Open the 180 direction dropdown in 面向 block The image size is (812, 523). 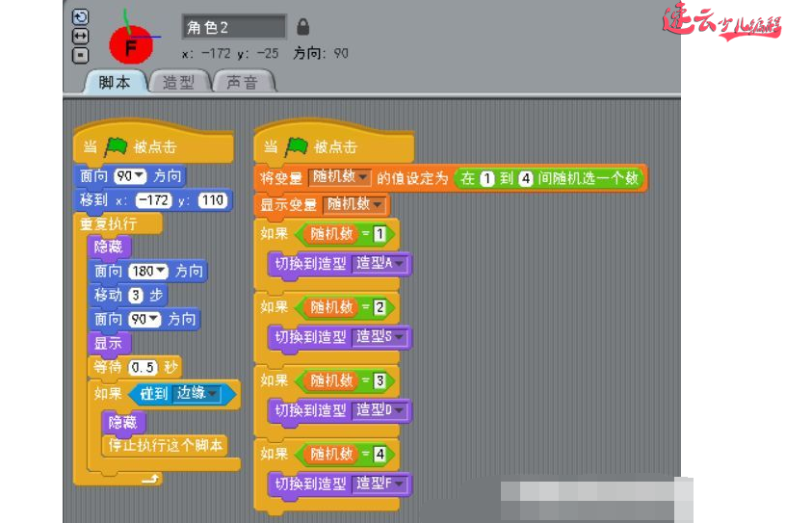[x=162, y=271]
